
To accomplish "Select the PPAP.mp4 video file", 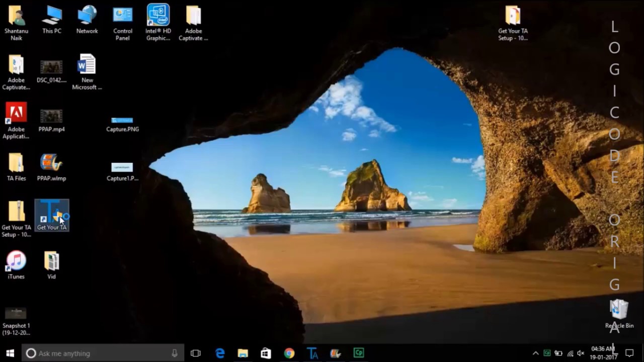I will coord(51,120).
